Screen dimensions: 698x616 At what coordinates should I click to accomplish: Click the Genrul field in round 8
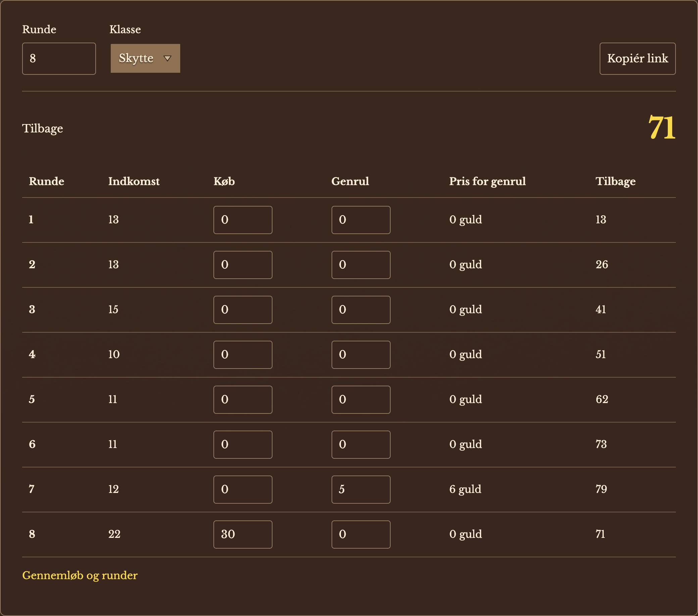click(x=361, y=535)
